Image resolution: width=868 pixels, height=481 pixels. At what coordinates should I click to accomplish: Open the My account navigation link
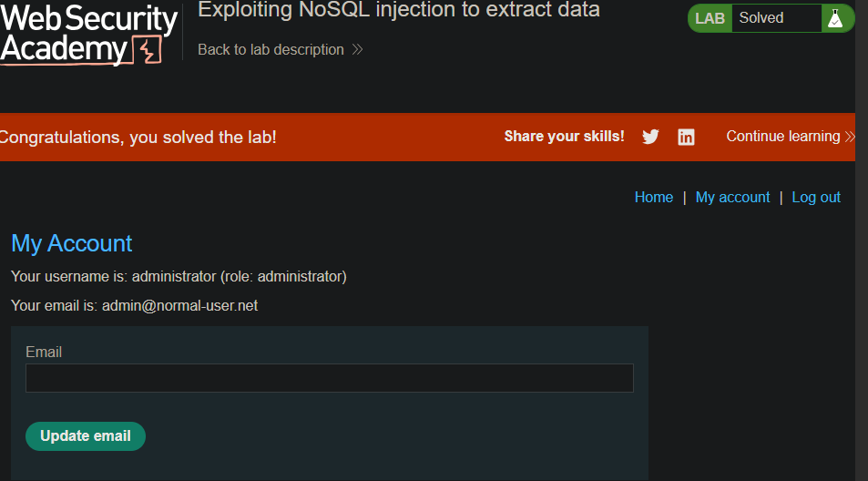click(x=732, y=197)
